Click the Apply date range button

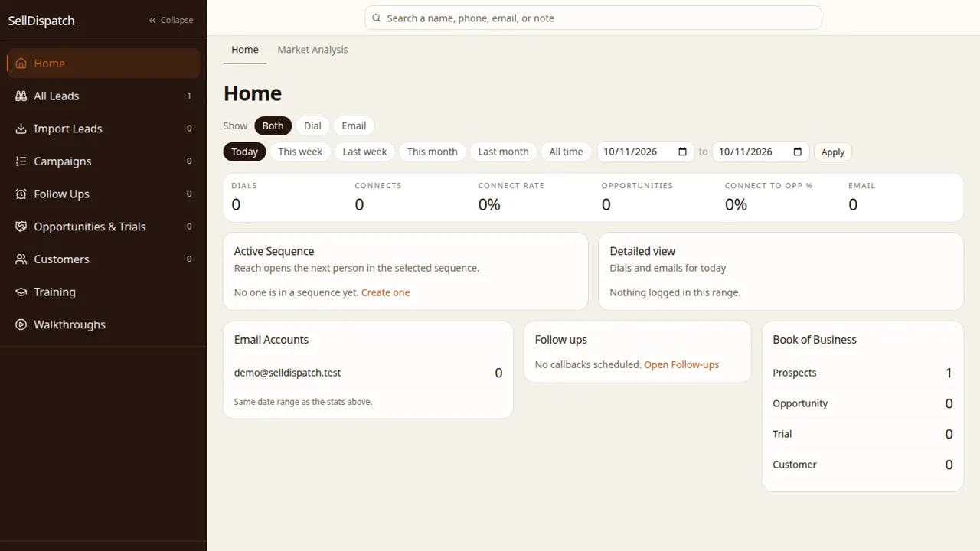click(833, 152)
